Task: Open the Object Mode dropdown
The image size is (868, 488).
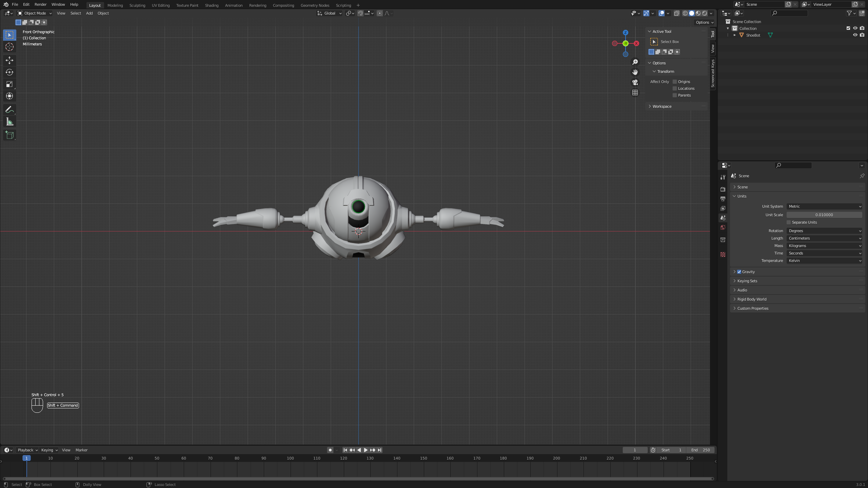Action: [x=35, y=13]
